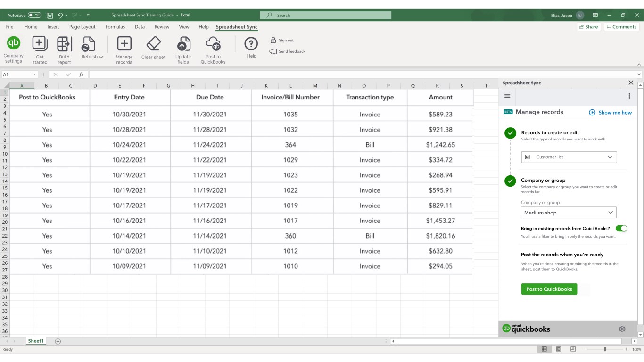Open QuickBooks Company settings

tap(14, 49)
